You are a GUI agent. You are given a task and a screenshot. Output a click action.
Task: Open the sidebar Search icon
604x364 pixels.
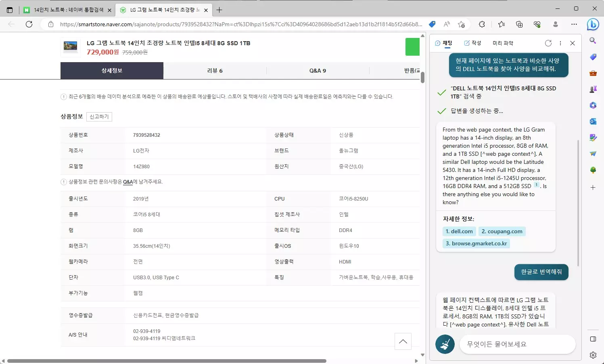(x=593, y=40)
